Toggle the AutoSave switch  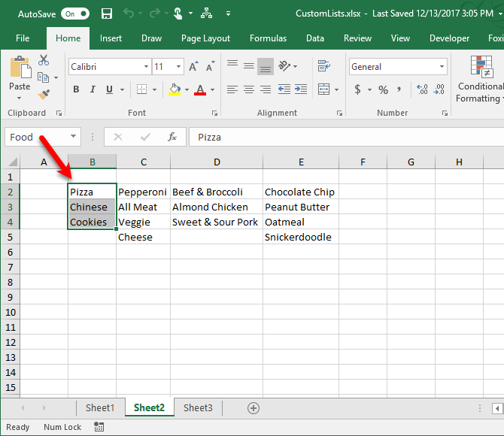tap(75, 14)
